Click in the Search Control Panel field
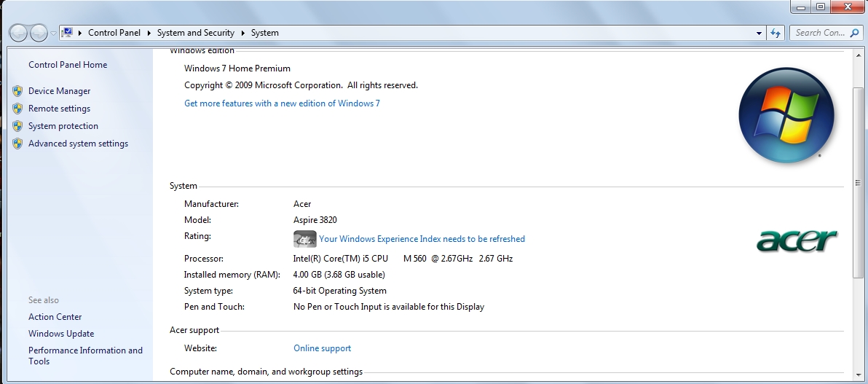The image size is (868, 384). tap(819, 33)
